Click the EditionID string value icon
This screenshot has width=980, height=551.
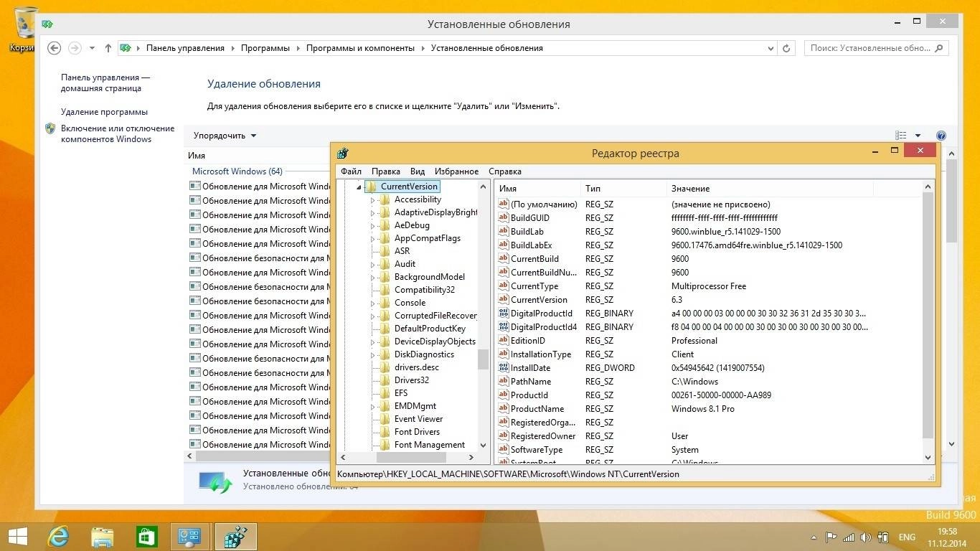[x=503, y=341]
